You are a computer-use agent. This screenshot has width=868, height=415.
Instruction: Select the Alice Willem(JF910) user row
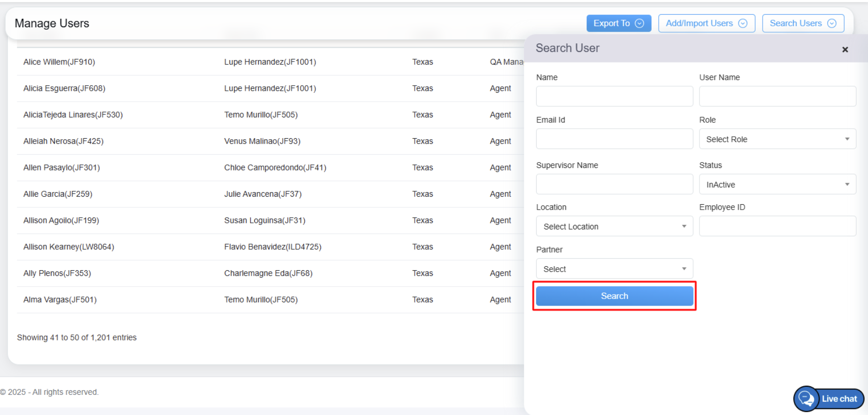coord(59,62)
